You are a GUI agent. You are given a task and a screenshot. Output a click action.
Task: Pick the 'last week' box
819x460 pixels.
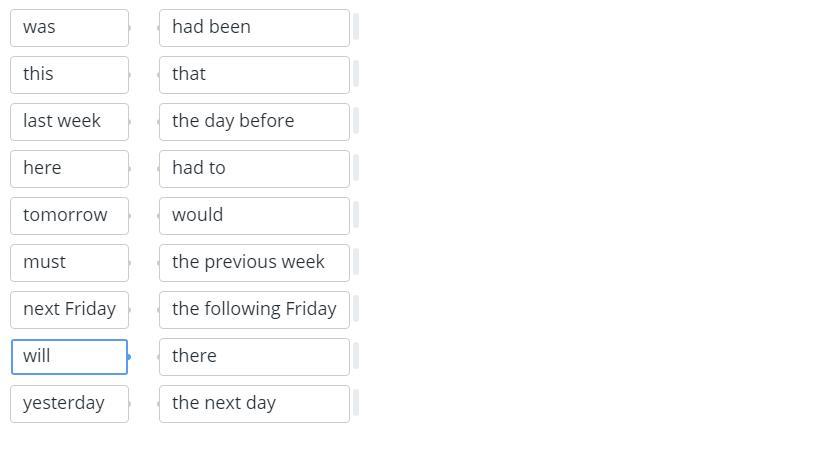[x=69, y=122]
